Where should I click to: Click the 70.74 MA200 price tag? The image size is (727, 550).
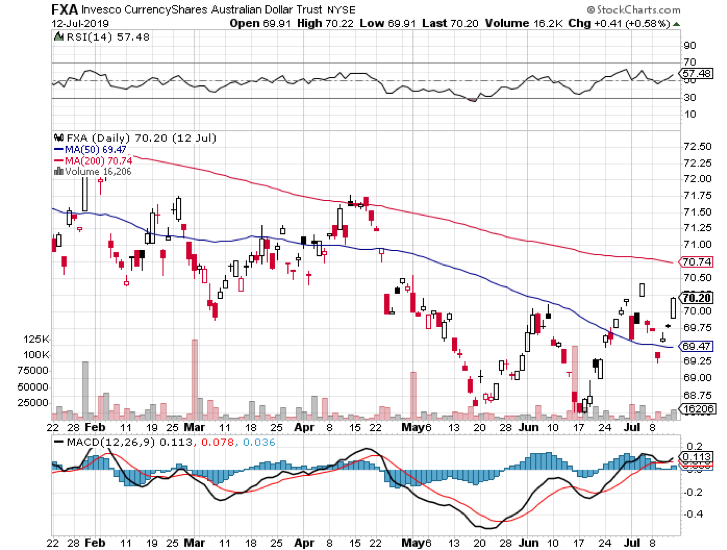coord(696,262)
